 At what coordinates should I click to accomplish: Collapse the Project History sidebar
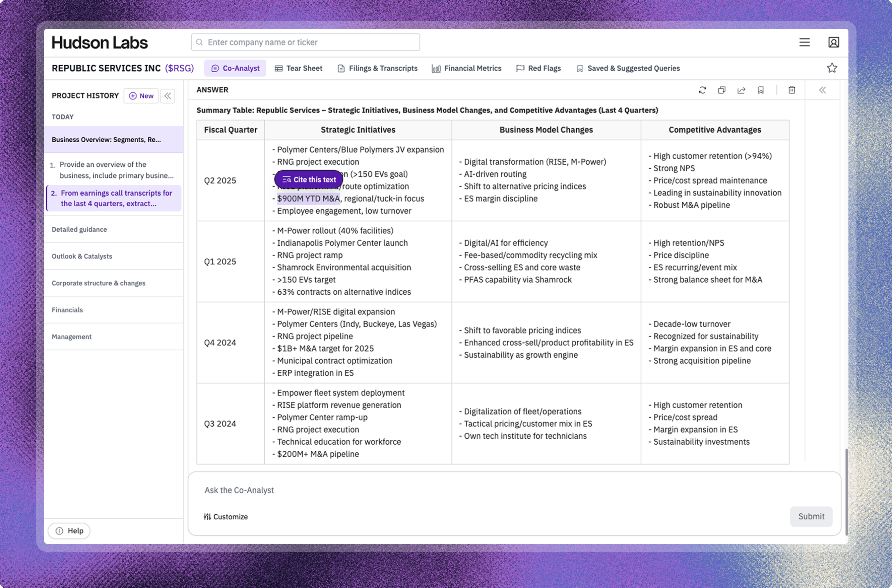pos(168,96)
